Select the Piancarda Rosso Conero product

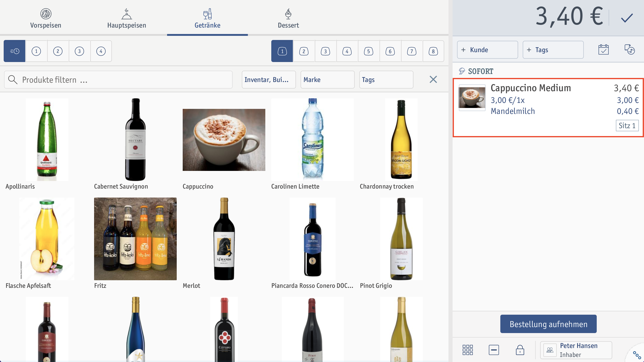pos(313,243)
